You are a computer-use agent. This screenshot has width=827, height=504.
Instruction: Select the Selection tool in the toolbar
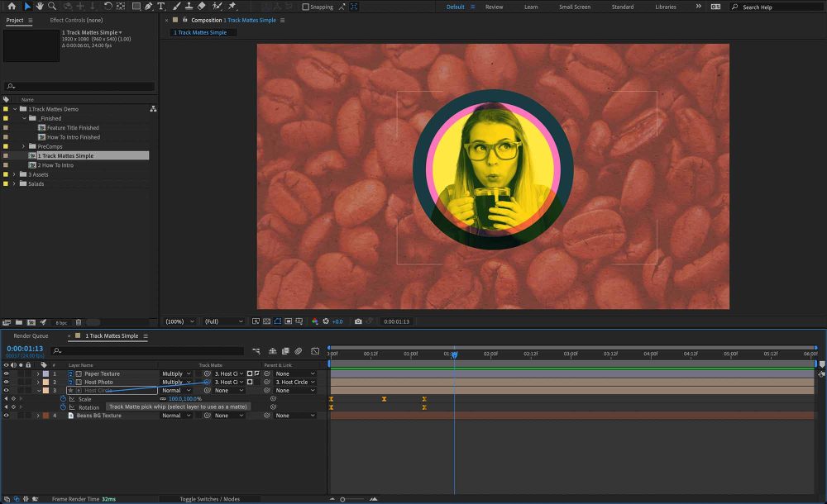pos(30,7)
